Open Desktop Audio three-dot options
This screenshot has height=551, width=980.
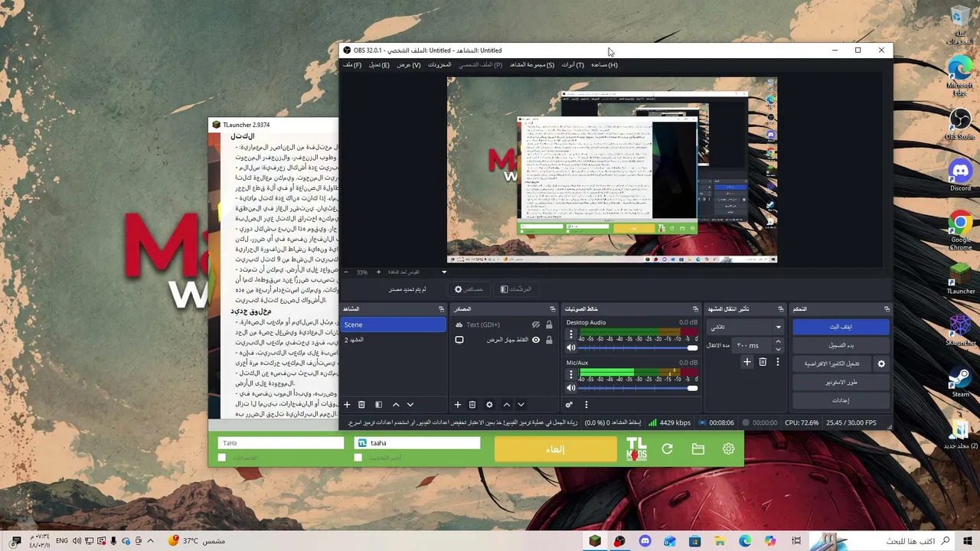570,335
